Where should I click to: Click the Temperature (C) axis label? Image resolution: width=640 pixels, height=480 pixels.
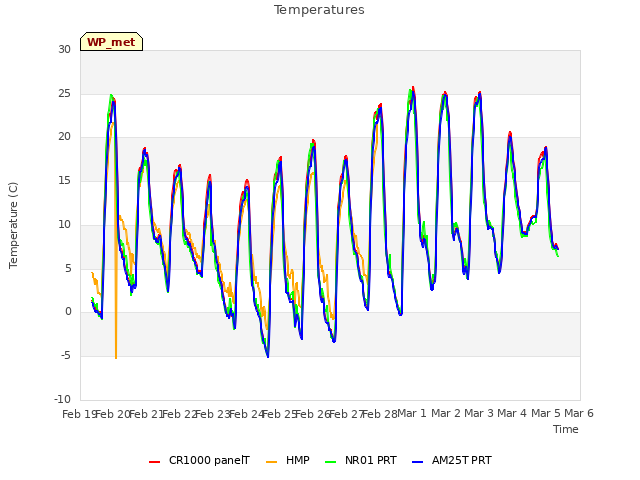click(13, 225)
